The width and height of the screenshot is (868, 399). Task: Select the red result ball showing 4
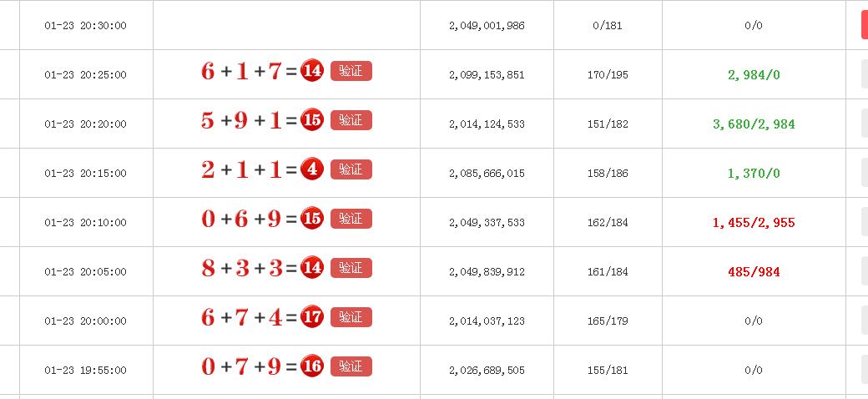pyautogui.click(x=311, y=169)
